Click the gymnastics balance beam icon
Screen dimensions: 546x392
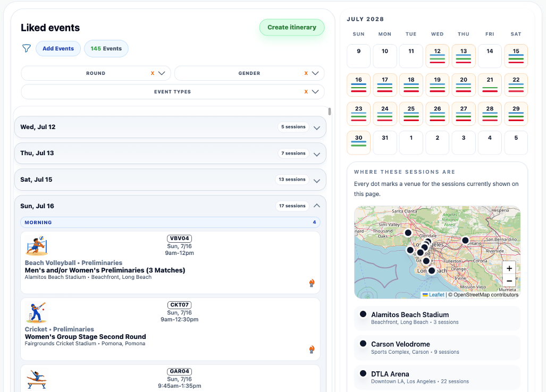coord(36,379)
